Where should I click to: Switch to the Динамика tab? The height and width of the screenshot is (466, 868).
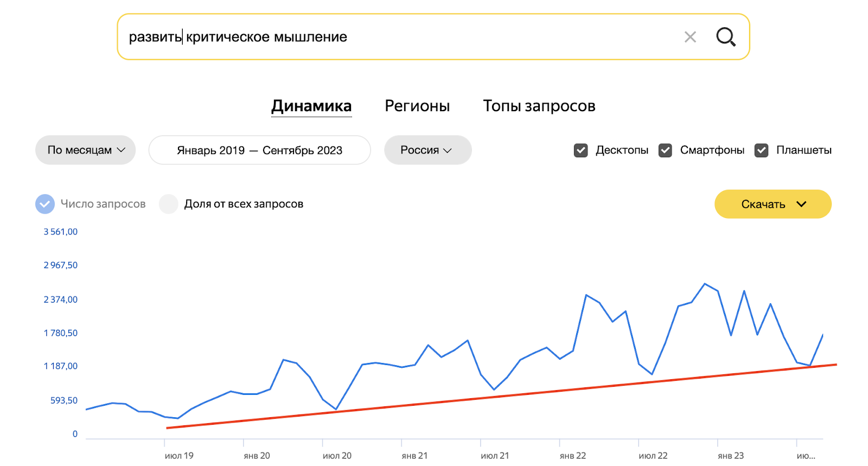click(x=311, y=106)
